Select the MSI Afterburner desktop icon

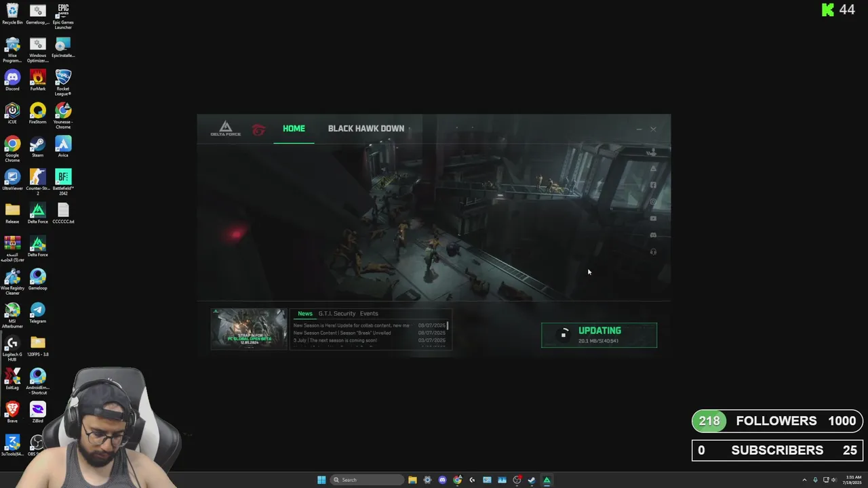click(x=12, y=315)
